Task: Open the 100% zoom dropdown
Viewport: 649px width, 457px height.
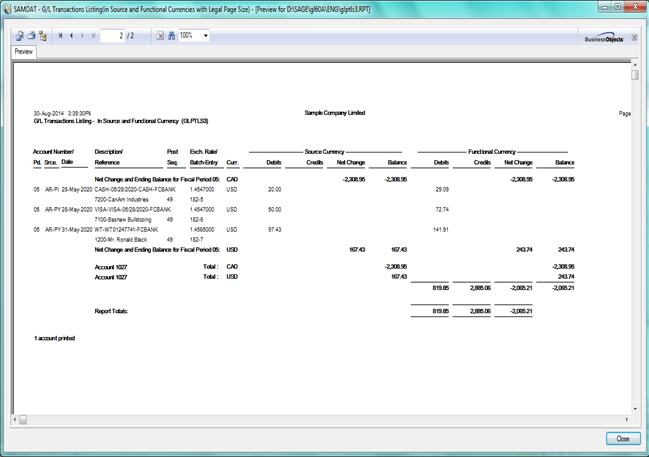Action: point(205,36)
